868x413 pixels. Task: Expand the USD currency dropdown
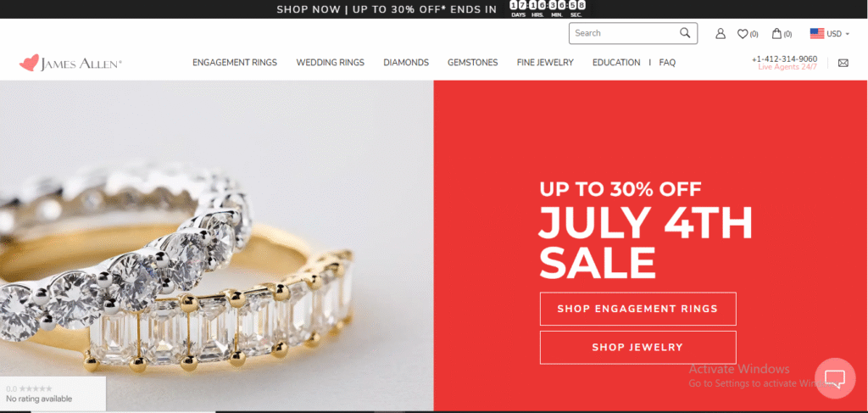click(x=838, y=34)
